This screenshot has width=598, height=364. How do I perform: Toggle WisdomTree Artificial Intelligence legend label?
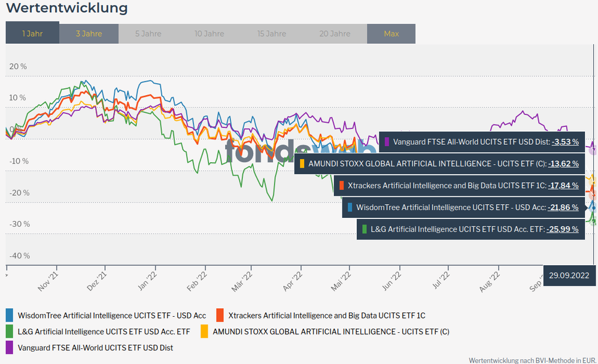coord(111,316)
